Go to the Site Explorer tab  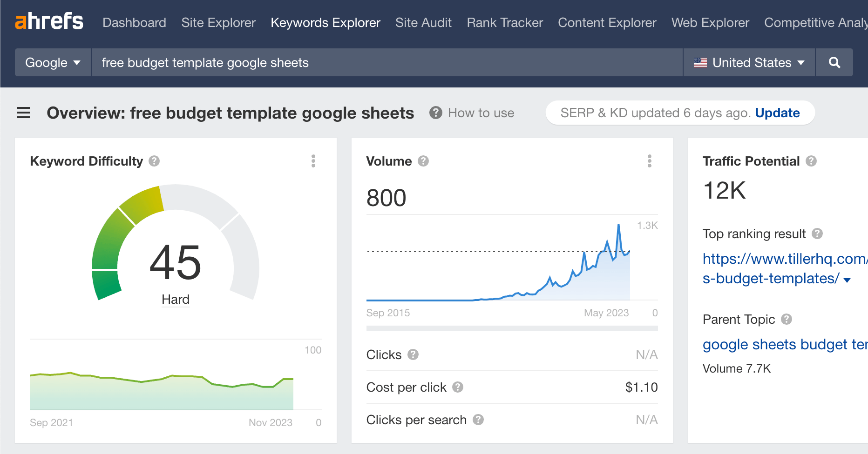pyautogui.click(x=218, y=23)
